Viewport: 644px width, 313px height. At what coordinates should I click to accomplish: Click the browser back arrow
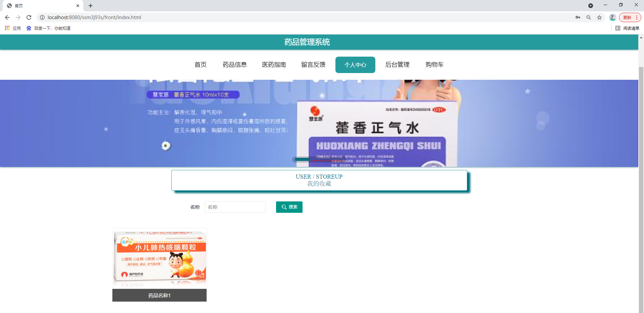[7, 17]
